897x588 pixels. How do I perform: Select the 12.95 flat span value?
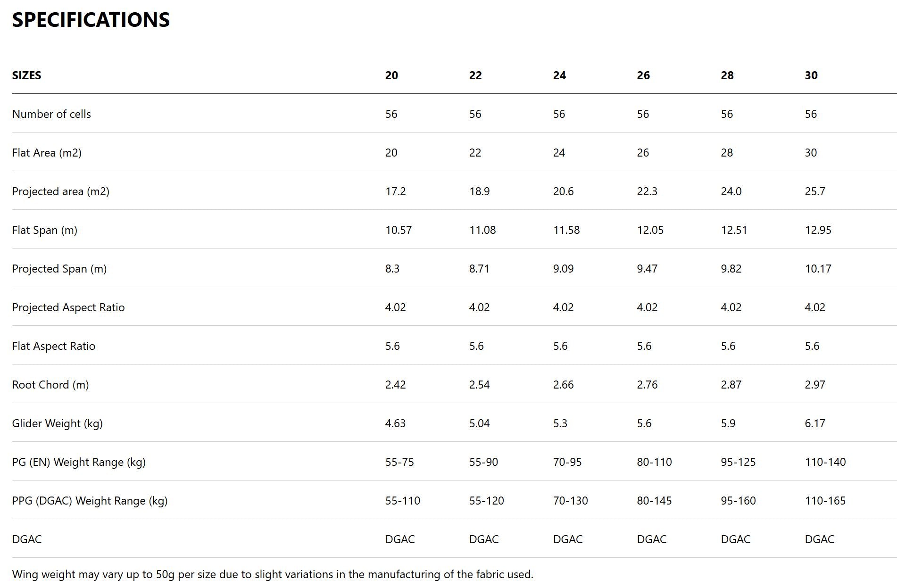coord(818,230)
